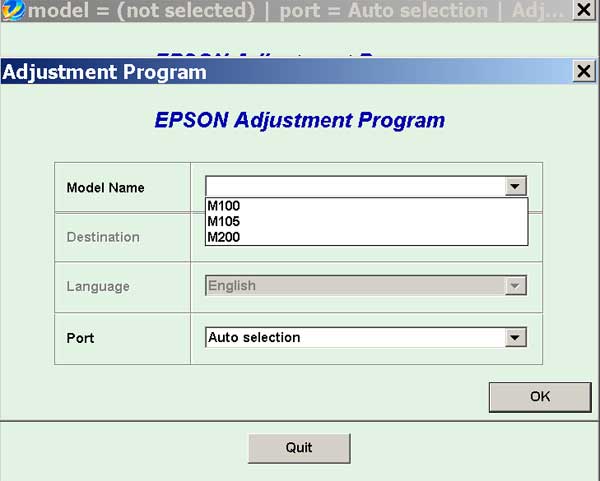Confirm with the OK button
The image size is (600, 481).
click(x=540, y=397)
